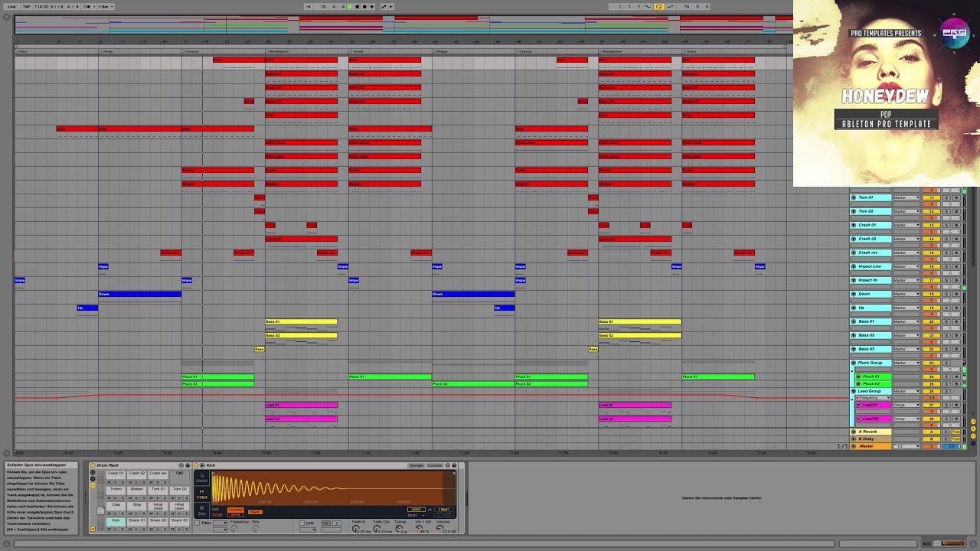Open the Sample tab in Simpler
This screenshot has height=551, width=980.
(416, 465)
